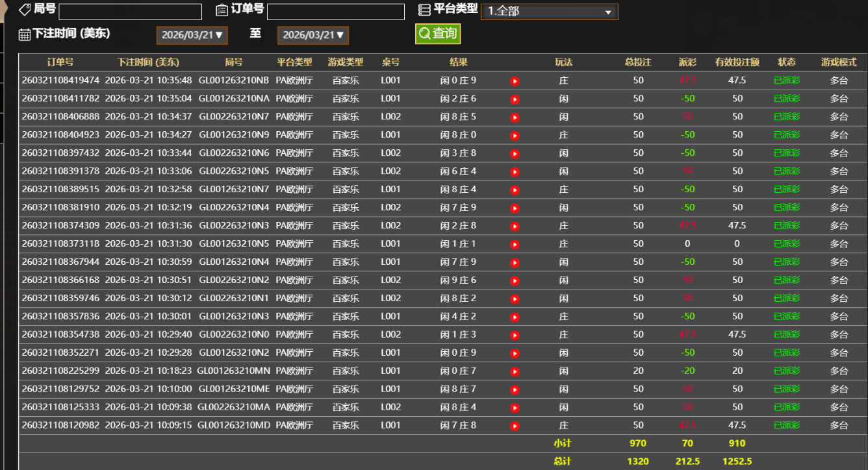Click play icon for round GL001263210ME
The image size is (868, 470).
pyautogui.click(x=514, y=389)
